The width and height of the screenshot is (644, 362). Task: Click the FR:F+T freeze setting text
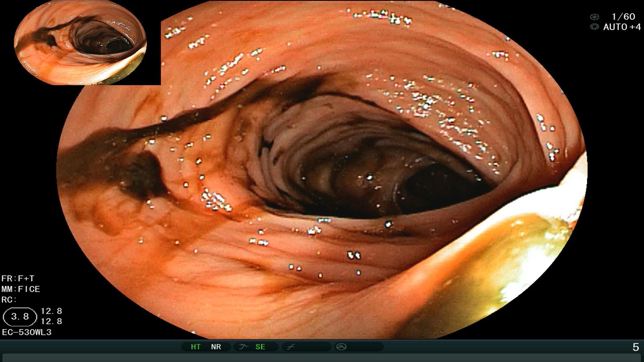click(18, 279)
